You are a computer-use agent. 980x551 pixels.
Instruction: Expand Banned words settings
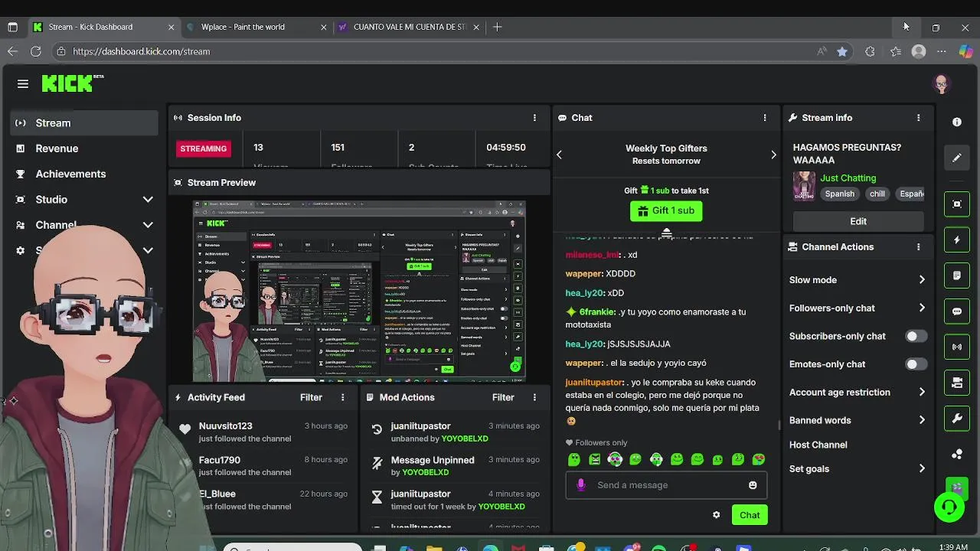[922, 420]
